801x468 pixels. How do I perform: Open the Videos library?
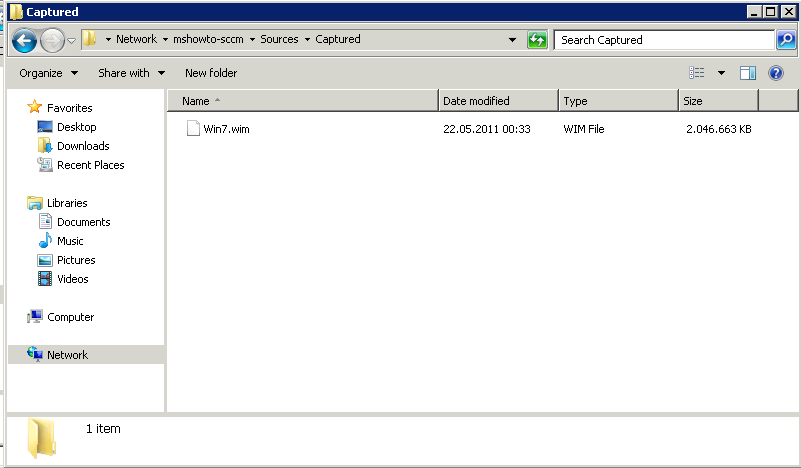[x=73, y=279]
